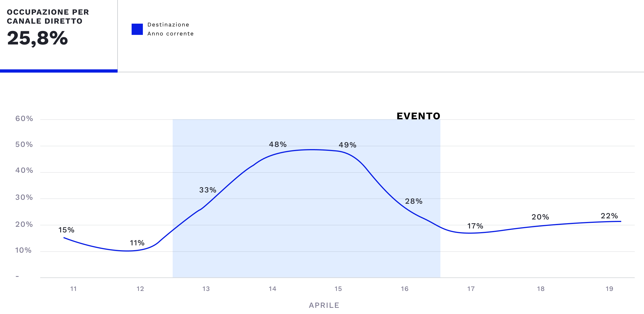This screenshot has width=644, height=314.
Task: Select day 19 on the x-axis
Action: tap(609, 289)
